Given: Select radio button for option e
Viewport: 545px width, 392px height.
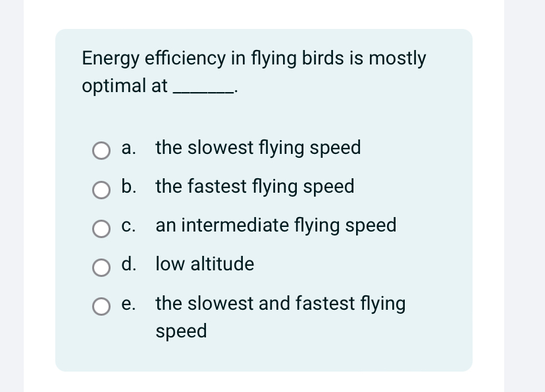Looking at the screenshot, I should [x=101, y=306].
